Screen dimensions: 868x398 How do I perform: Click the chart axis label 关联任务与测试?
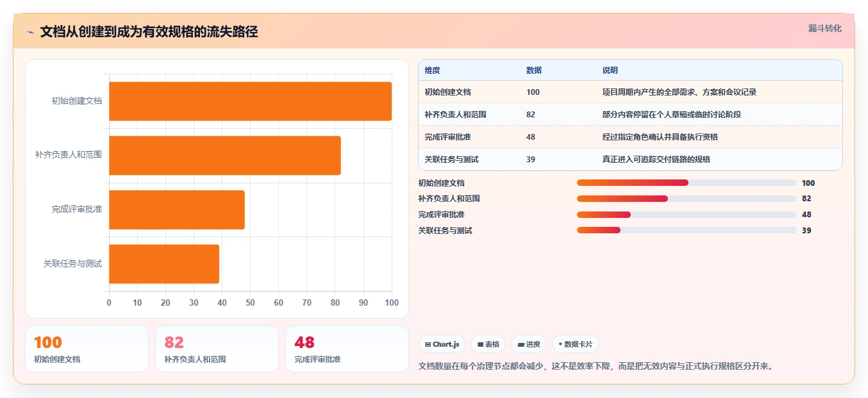tap(73, 264)
